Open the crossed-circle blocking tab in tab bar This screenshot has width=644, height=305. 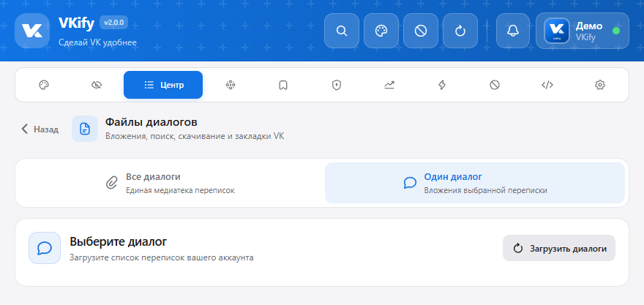tap(495, 85)
